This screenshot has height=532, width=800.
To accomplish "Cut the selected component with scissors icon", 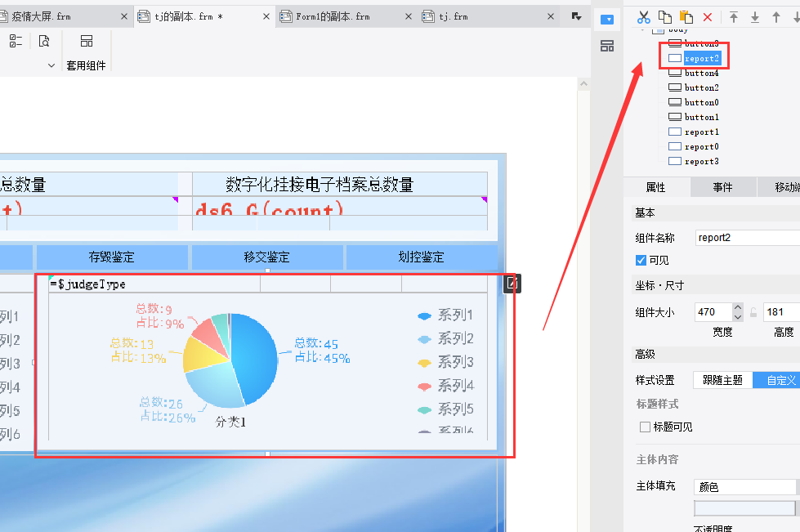I will [643, 17].
